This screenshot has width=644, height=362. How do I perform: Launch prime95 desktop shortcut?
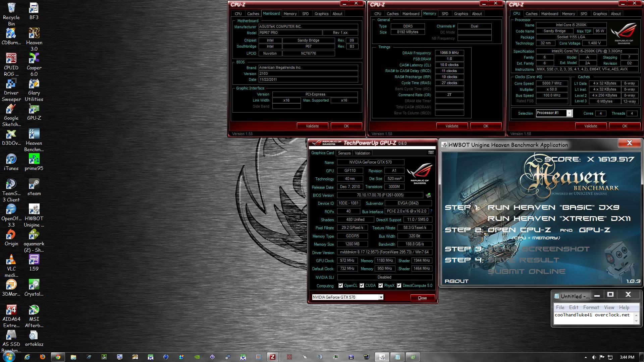34,162
